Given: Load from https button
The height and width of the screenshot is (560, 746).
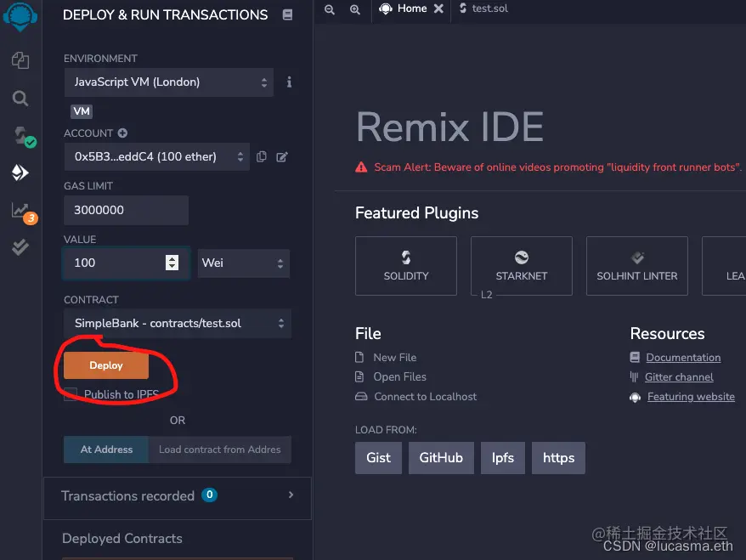Looking at the screenshot, I should coord(558,458).
